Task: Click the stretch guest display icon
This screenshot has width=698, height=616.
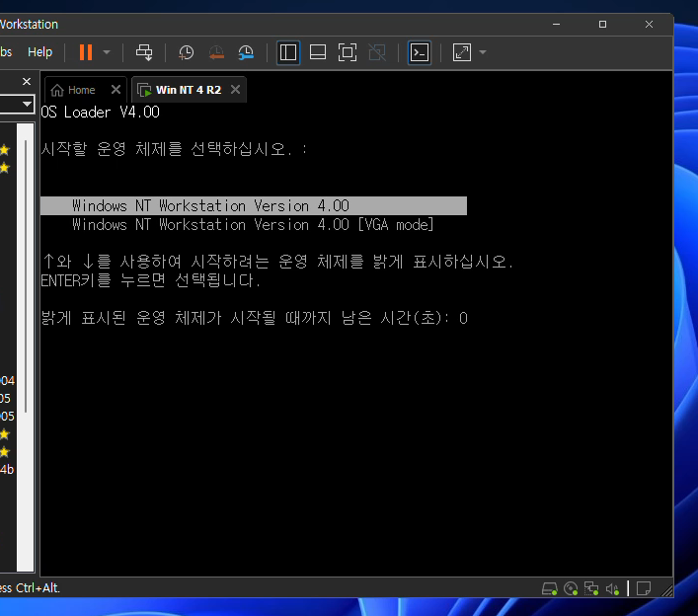Action: [462, 52]
